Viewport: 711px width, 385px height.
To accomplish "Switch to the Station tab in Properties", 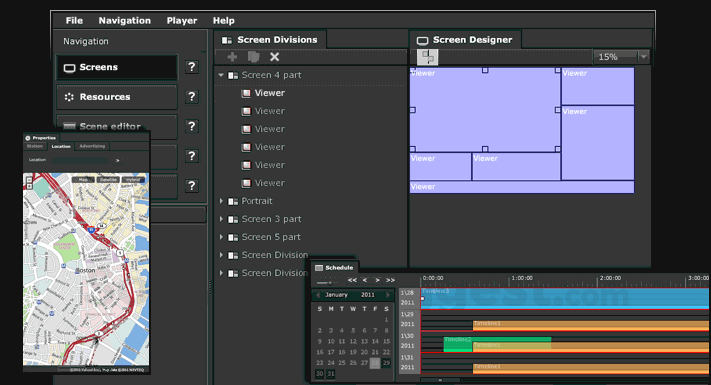I will [35, 146].
